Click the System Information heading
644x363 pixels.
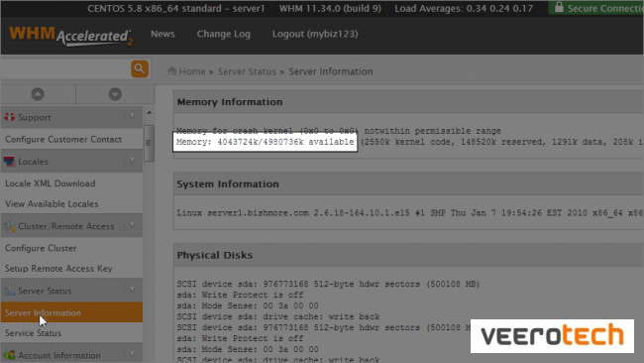(228, 183)
